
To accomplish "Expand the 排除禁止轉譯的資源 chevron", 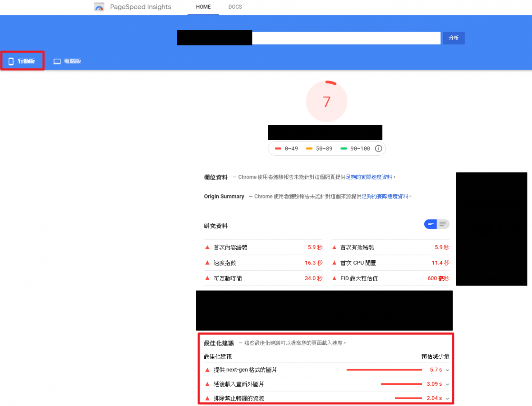I will coord(447,398).
